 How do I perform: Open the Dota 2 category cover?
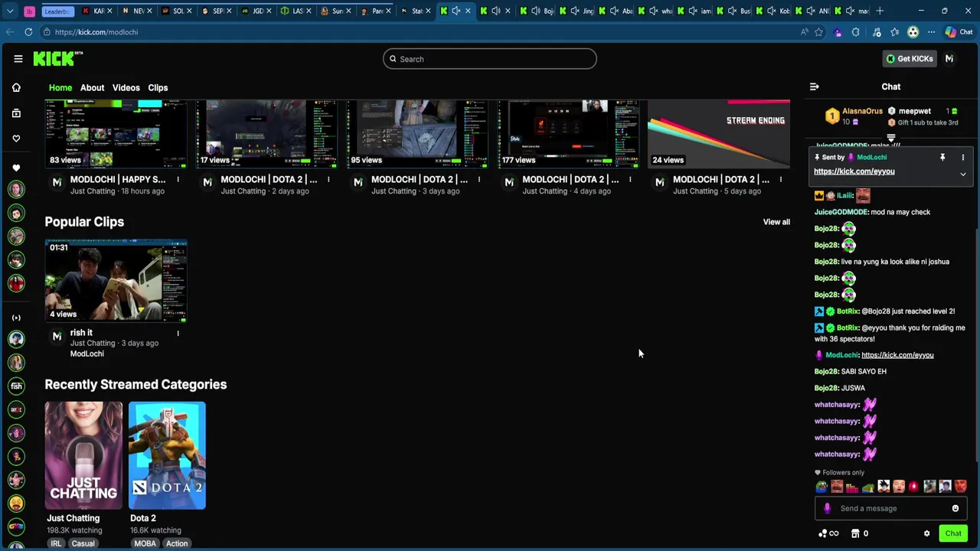167,455
